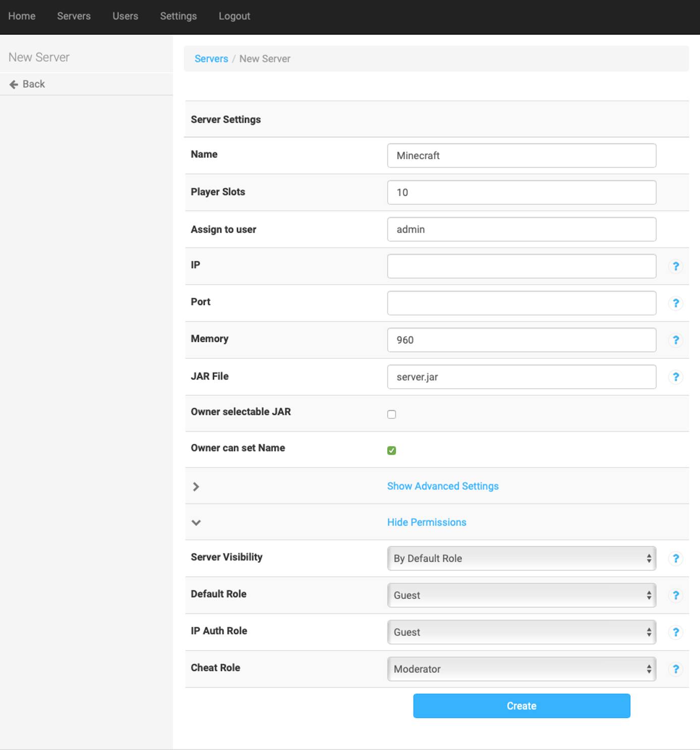Open the Default Role dropdown showing Guest
Screen dimensions: 700x750
(521, 595)
